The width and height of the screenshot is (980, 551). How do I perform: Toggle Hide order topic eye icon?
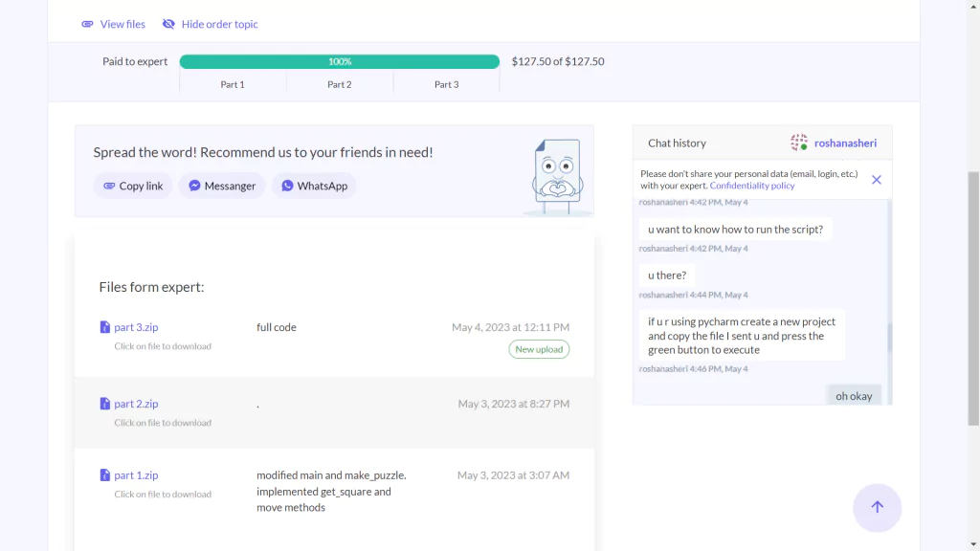point(168,24)
